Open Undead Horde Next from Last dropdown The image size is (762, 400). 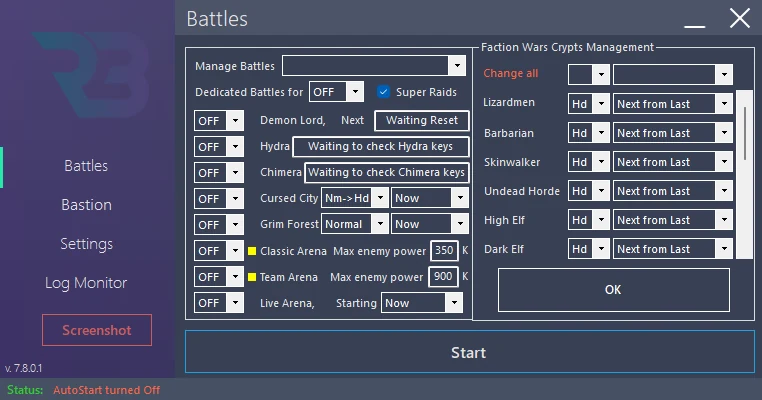pyautogui.click(x=673, y=191)
